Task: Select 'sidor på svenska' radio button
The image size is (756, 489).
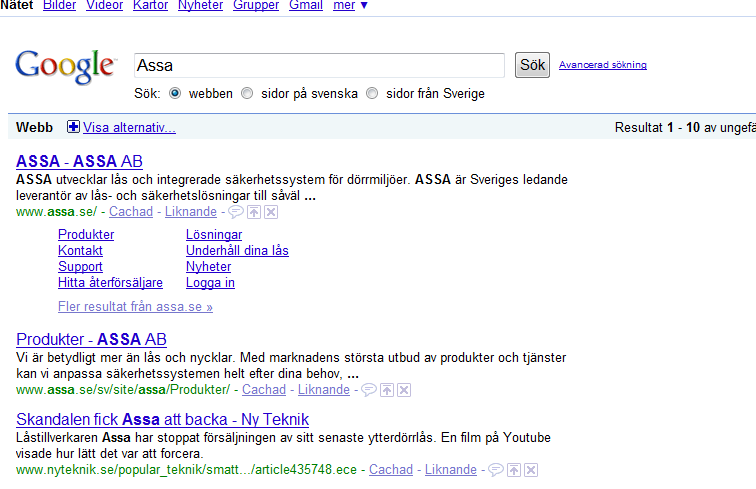Action: pyautogui.click(x=247, y=93)
